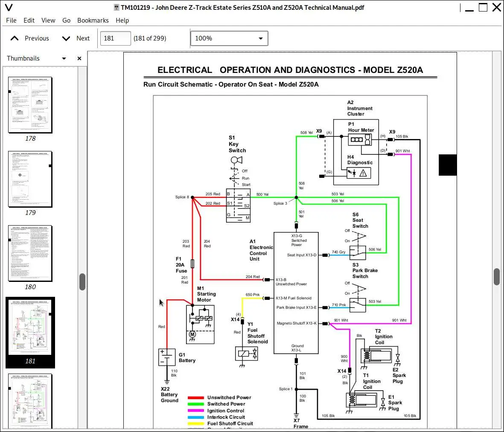Click the green Switched Power legend swatch
Image resolution: width=504 pixels, height=432 pixels.
196,404
